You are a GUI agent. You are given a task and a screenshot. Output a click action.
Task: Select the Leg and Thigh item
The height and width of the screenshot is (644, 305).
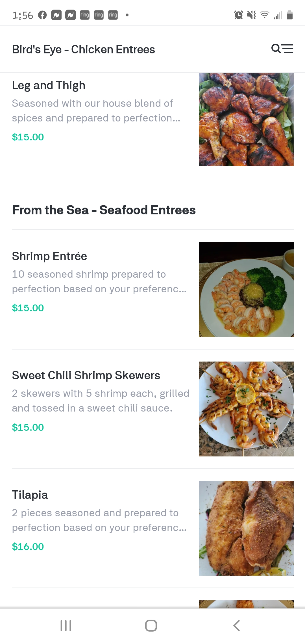click(49, 85)
